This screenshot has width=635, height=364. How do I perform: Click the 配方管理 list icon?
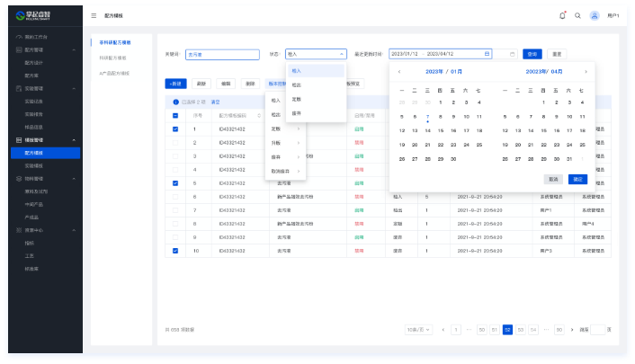click(19, 49)
